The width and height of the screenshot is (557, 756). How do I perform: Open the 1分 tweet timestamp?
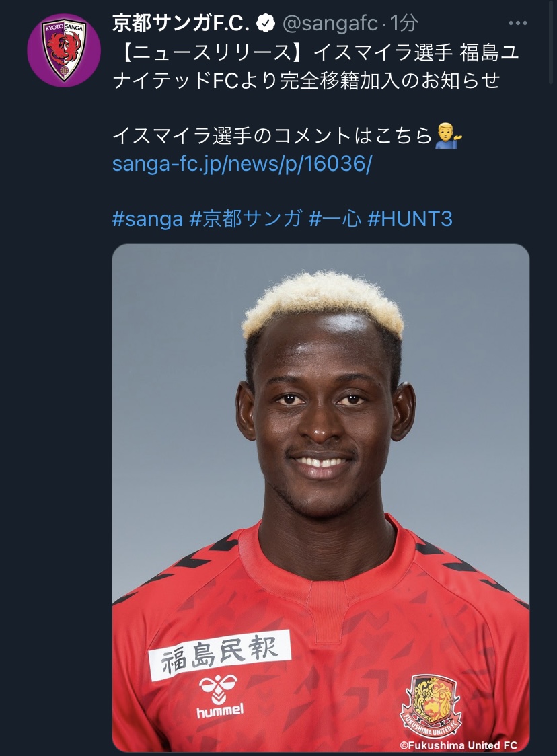coord(404,23)
